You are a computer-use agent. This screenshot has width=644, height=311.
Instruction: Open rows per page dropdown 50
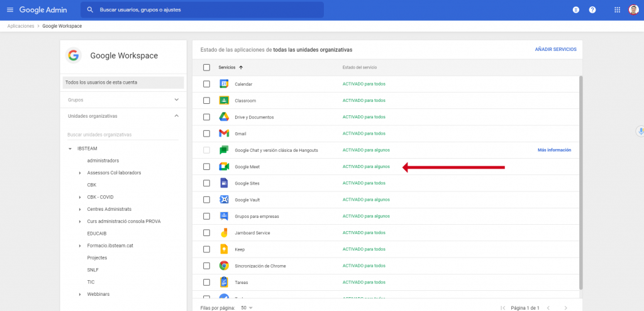coord(247,308)
